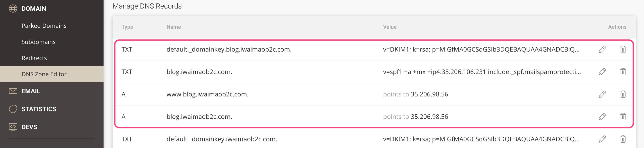Expand the EMAIL sidebar section

coord(30,91)
